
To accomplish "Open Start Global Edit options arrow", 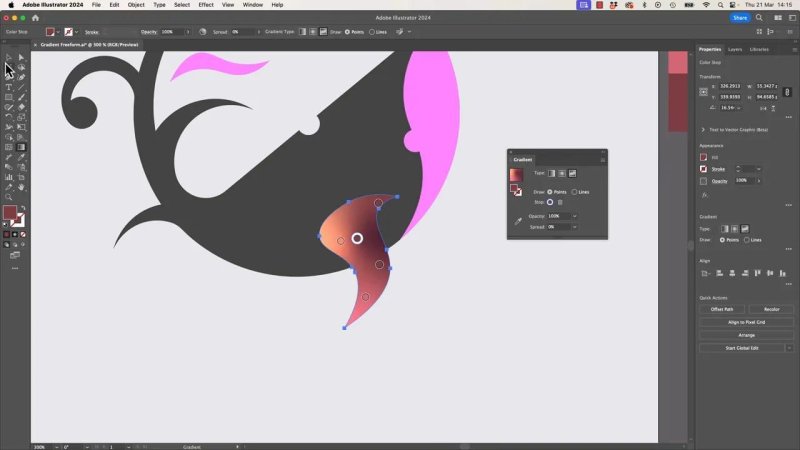I will point(789,348).
